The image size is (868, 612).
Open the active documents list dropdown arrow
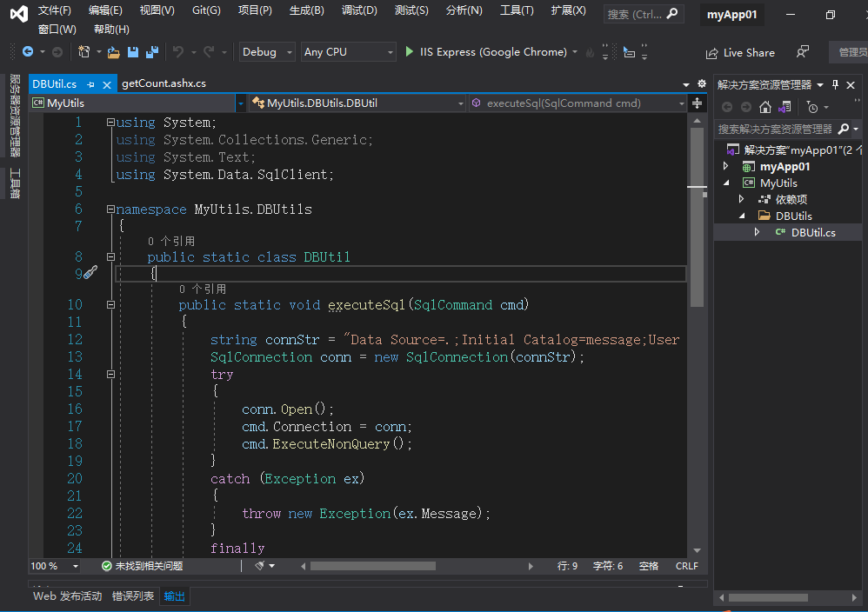[x=686, y=84]
